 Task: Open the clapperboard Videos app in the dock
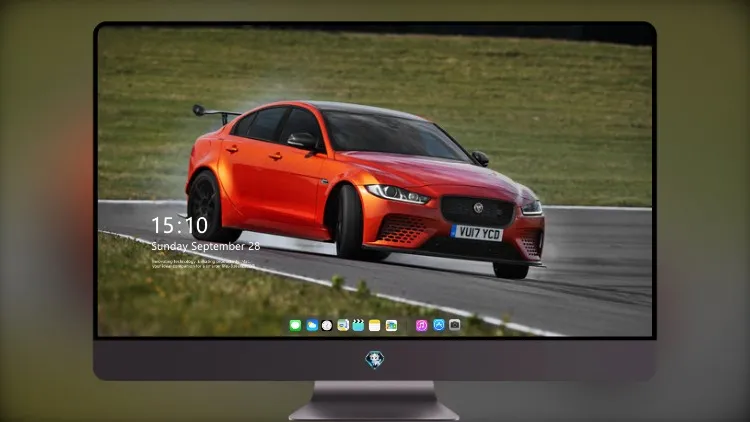pos(358,325)
